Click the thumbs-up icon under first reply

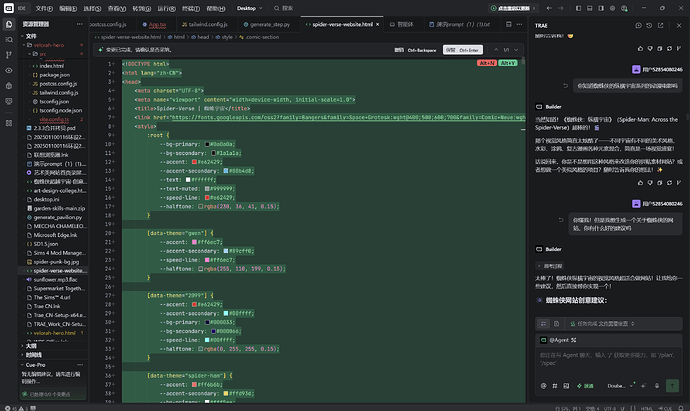pyautogui.click(x=640, y=48)
